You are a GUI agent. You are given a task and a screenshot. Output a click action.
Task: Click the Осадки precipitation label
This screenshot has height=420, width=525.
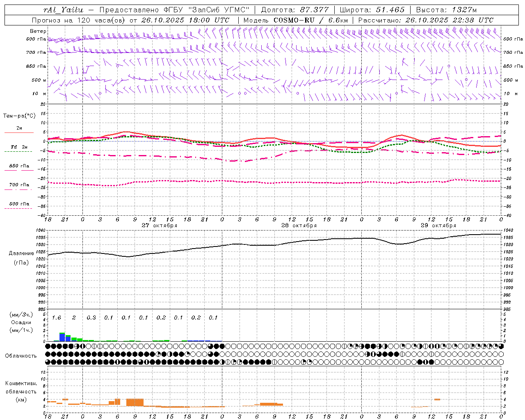(21, 322)
